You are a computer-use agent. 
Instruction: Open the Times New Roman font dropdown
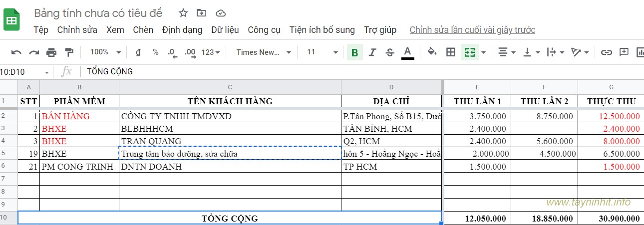click(x=264, y=52)
